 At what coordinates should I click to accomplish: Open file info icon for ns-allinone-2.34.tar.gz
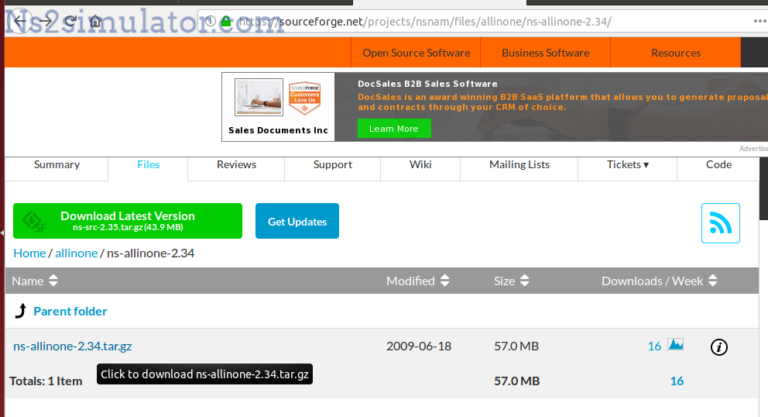click(718, 347)
